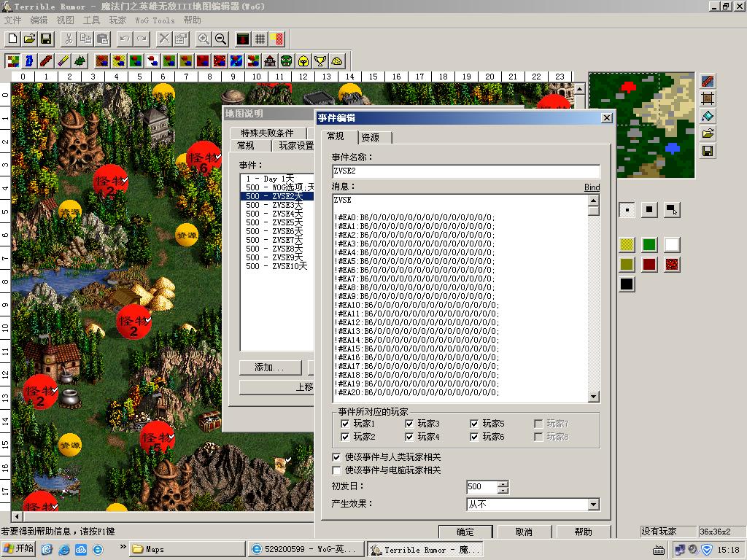Open the 视图 menu
The image size is (747, 560).
click(x=65, y=20)
